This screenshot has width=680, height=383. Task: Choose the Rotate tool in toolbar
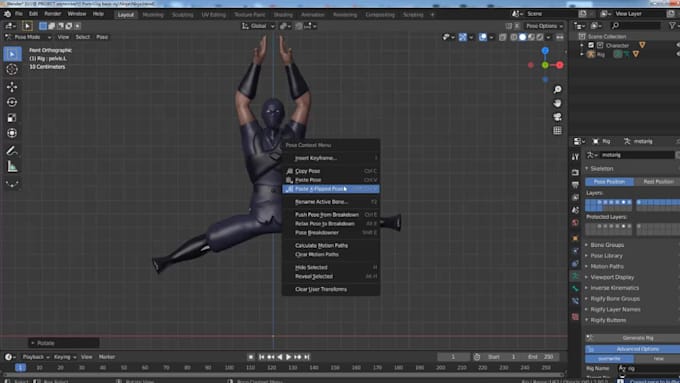(x=12, y=102)
